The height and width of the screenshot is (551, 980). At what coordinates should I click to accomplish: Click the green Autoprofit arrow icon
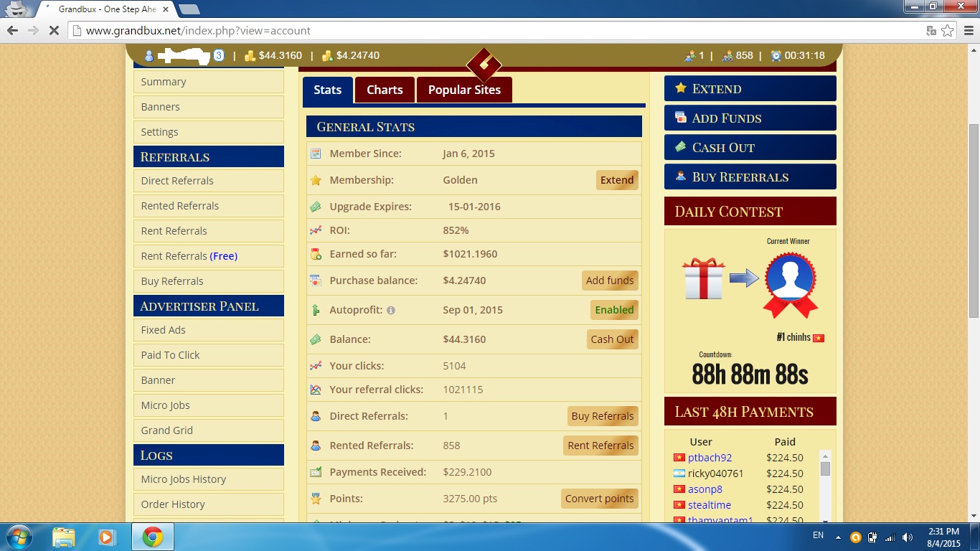point(316,310)
